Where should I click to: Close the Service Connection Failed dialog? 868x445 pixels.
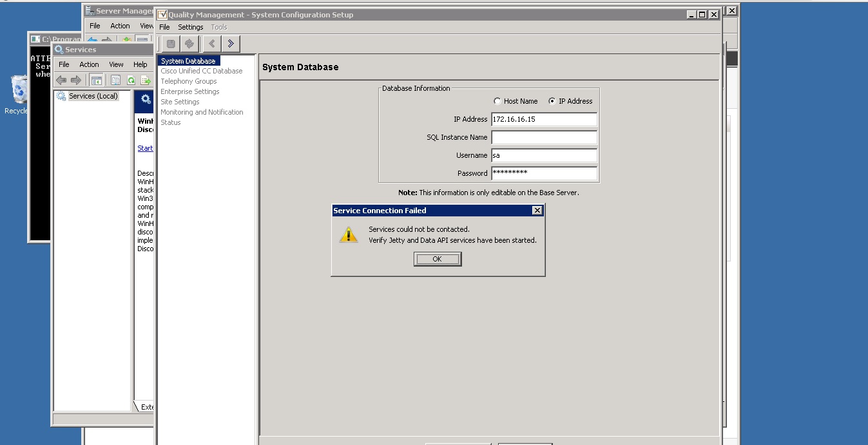(537, 211)
